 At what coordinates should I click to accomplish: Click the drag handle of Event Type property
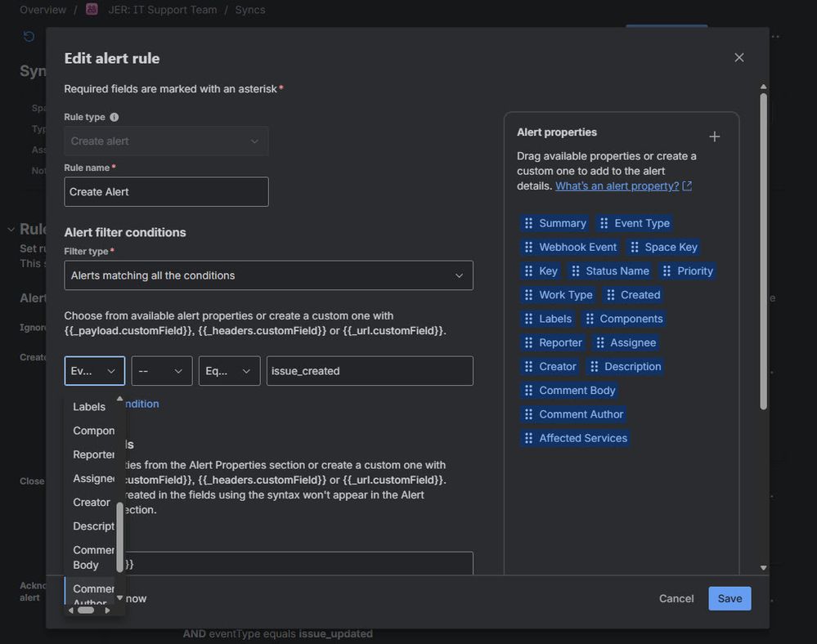[604, 223]
